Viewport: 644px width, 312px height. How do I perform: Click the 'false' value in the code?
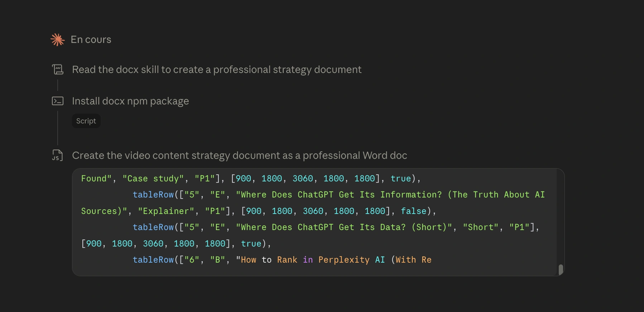413,211
